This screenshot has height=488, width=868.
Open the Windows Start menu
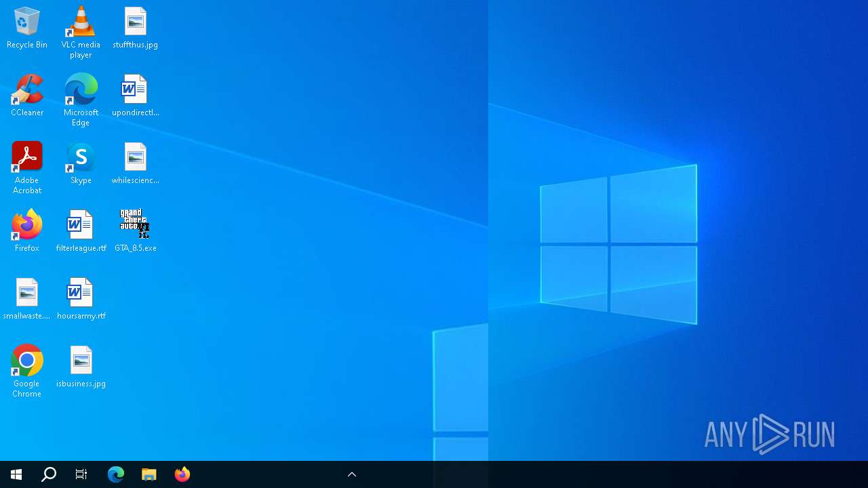pyautogui.click(x=16, y=474)
